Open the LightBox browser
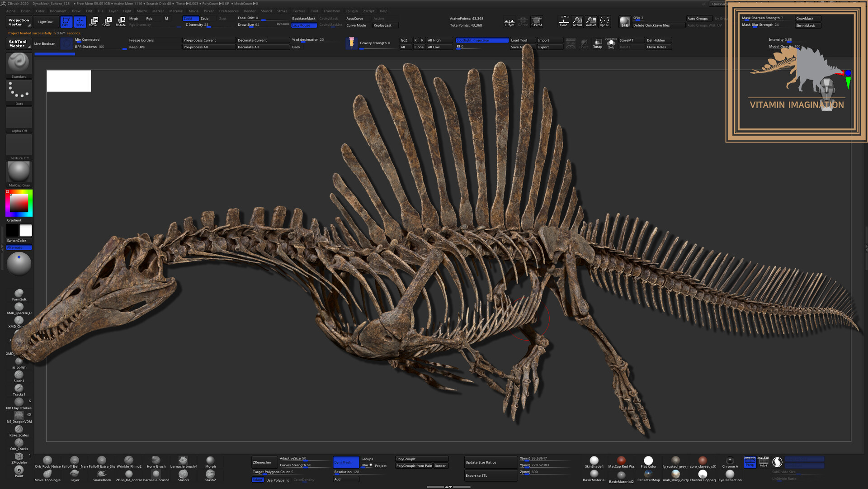 pyautogui.click(x=45, y=22)
